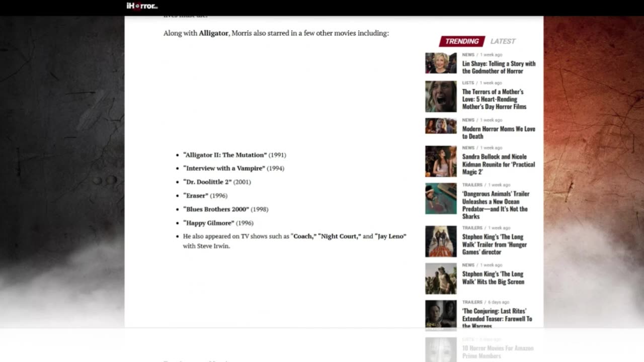Screen dimensions: 644x362
Task: Open Modern Horror Moms We Love article
Action: click(x=499, y=133)
